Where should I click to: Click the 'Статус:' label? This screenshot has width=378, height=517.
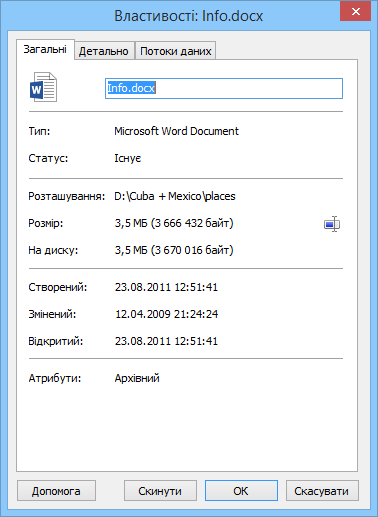[x=48, y=158]
